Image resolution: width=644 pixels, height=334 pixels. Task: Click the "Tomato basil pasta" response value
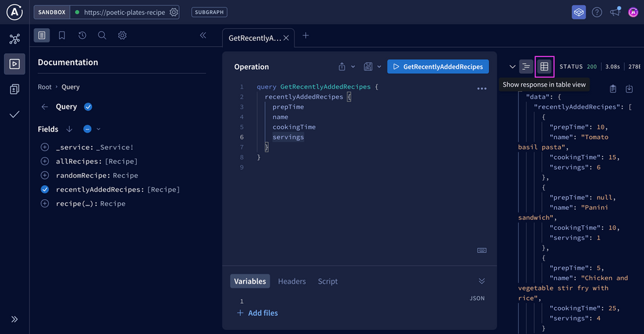click(563, 142)
